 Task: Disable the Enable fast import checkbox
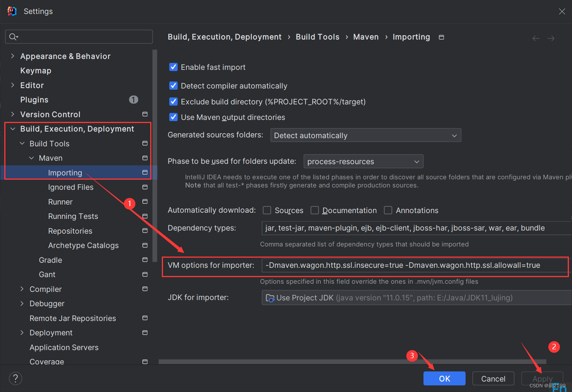coord(173,67)
